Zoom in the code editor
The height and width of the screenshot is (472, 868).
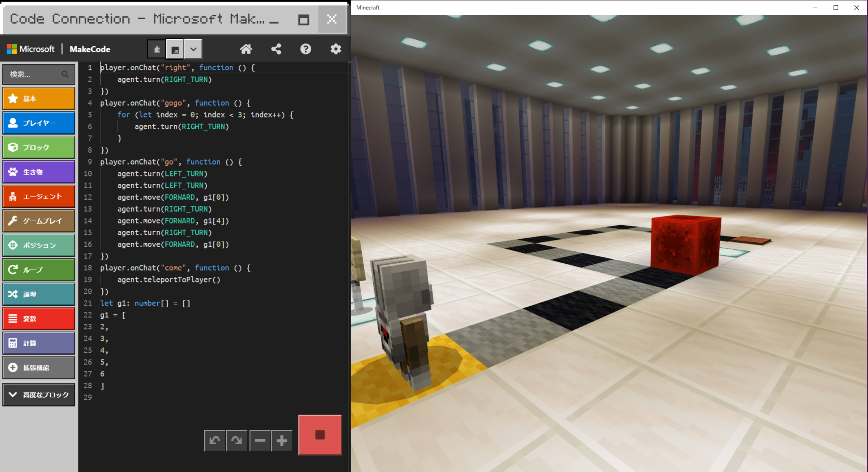click(x=282, y=440)
